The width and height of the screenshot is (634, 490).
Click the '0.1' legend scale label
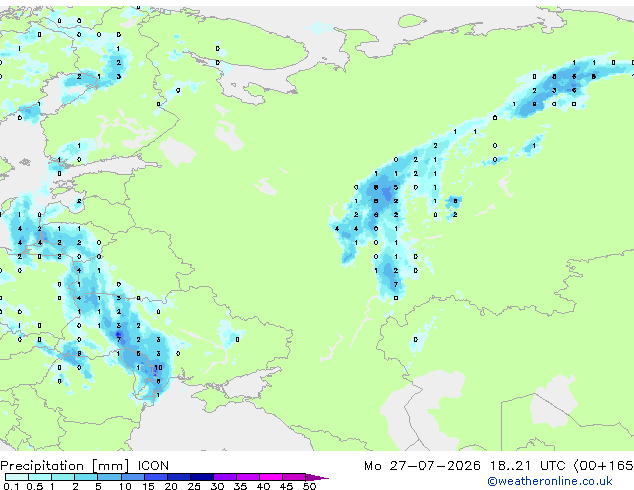click(11, 486)
